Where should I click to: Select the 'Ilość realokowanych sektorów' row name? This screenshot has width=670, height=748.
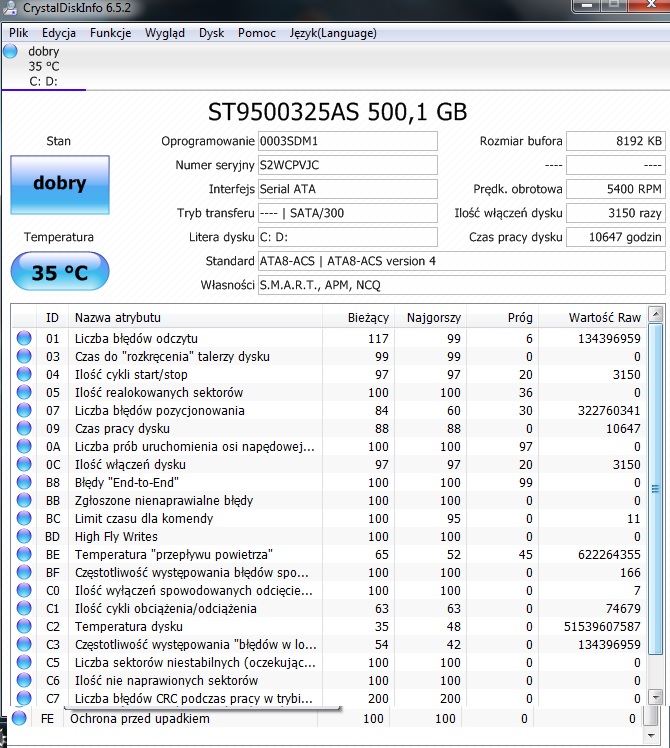(159, 393)
